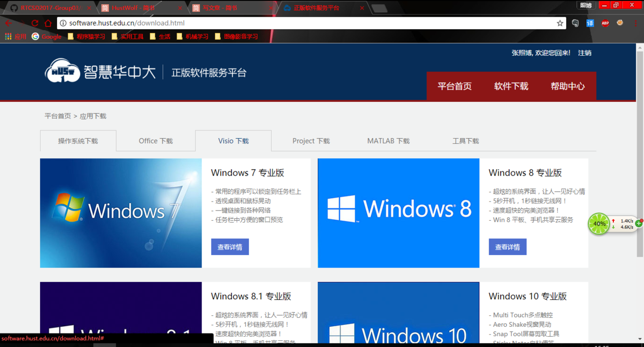Viewport: 644px width, 347px height.
Task: Select the 工具下载 tab
Action: click(465, 141)
